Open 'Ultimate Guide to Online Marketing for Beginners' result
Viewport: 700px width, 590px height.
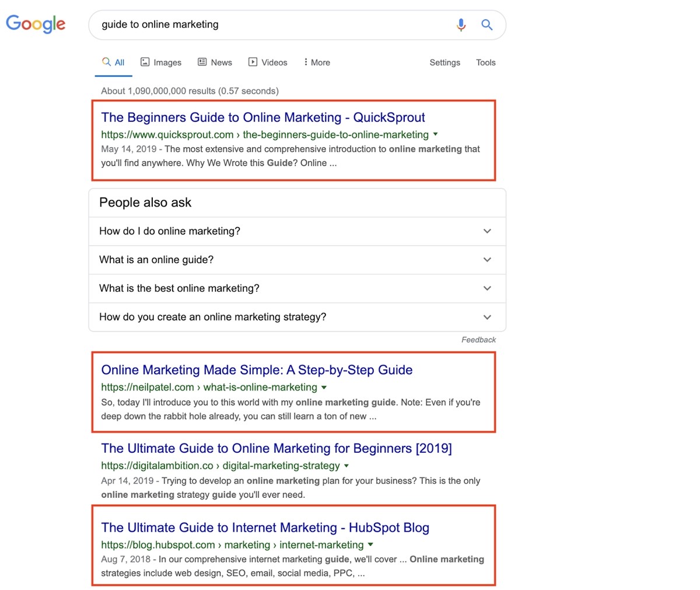(276, 448)
